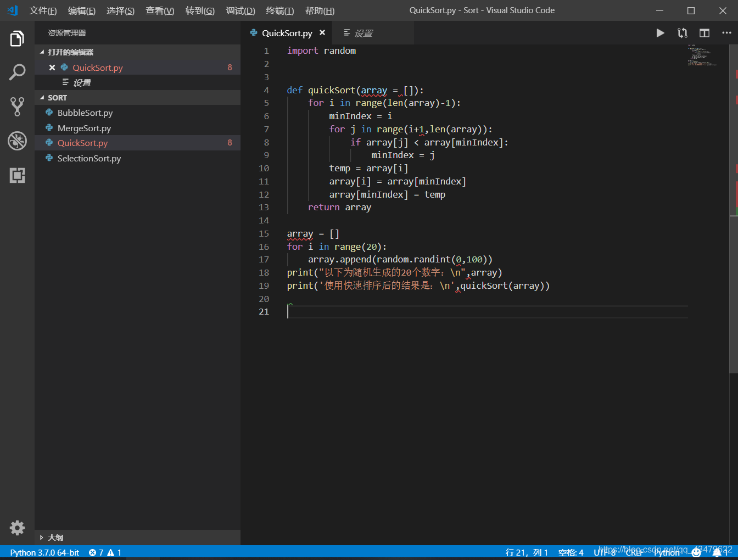The width and height of the screenshot is (738, 560).
Task: Click the VS Code logo in title bar
Action: 12,10
